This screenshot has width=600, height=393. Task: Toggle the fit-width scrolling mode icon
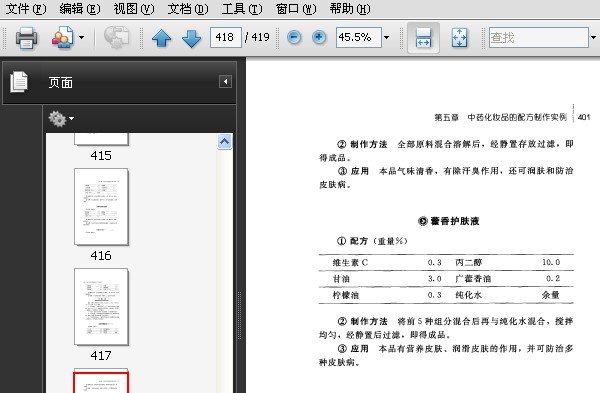[423, 38]
